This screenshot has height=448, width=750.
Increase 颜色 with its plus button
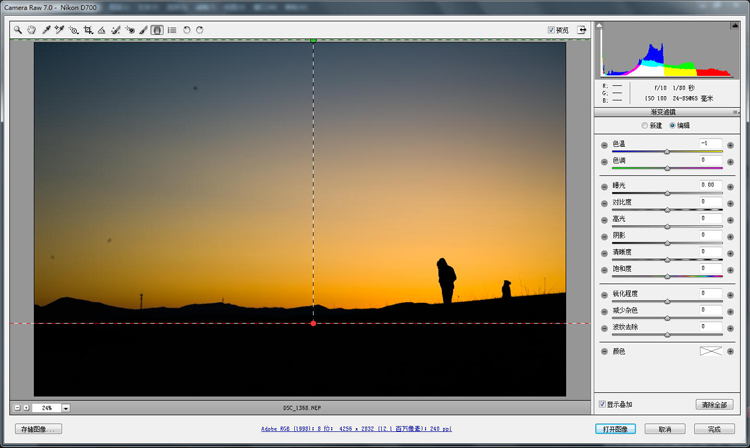(730, 351)
